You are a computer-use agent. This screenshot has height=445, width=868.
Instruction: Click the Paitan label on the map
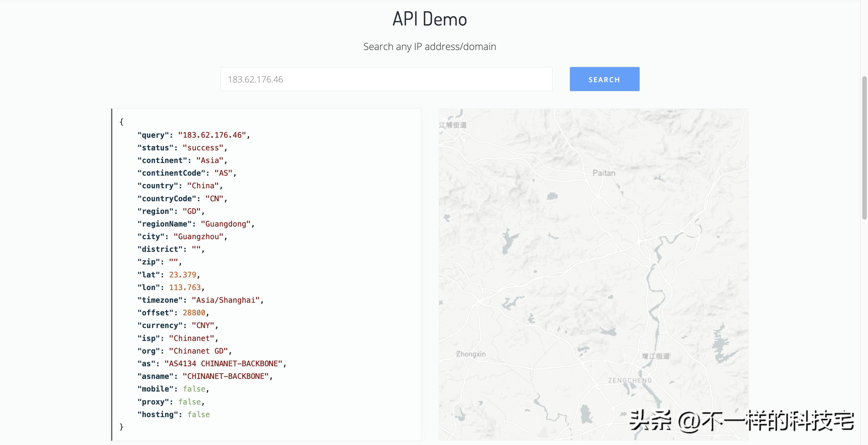(603, 173)
